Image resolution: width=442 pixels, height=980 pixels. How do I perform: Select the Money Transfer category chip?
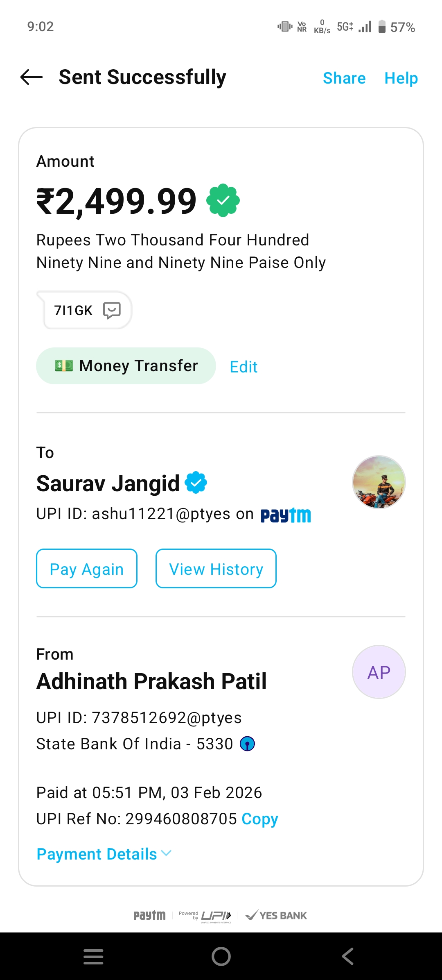pos(126,366)
